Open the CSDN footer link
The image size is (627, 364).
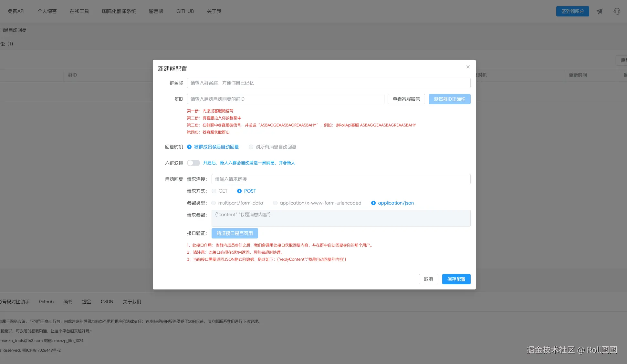107,301
